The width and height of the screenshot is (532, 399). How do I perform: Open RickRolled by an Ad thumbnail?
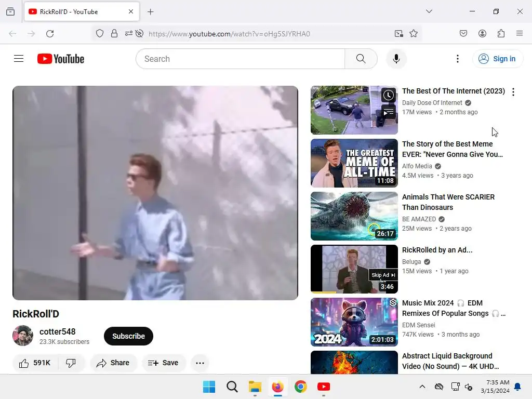coord(354,269)
